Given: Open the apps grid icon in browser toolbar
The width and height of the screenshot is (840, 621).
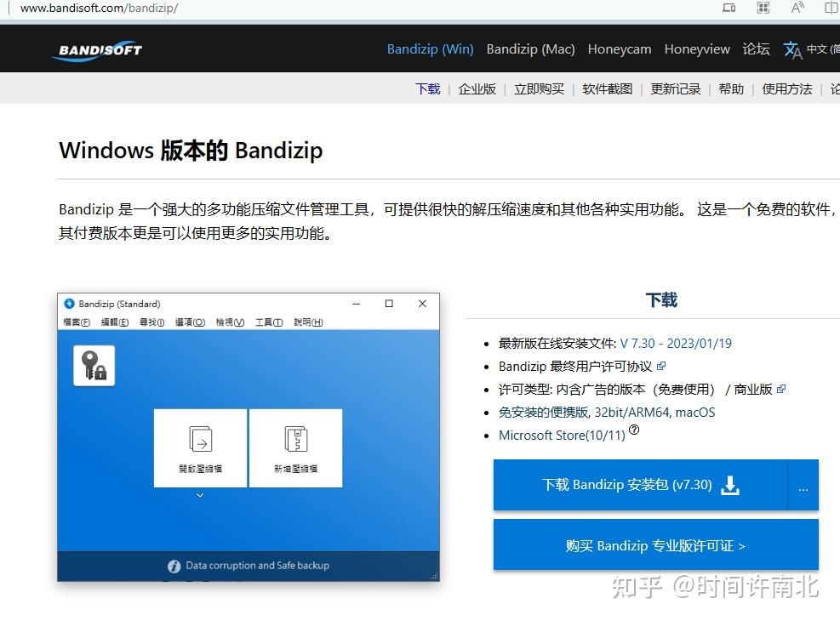Looking at the screenshot, I should click(x=763, y=8).
